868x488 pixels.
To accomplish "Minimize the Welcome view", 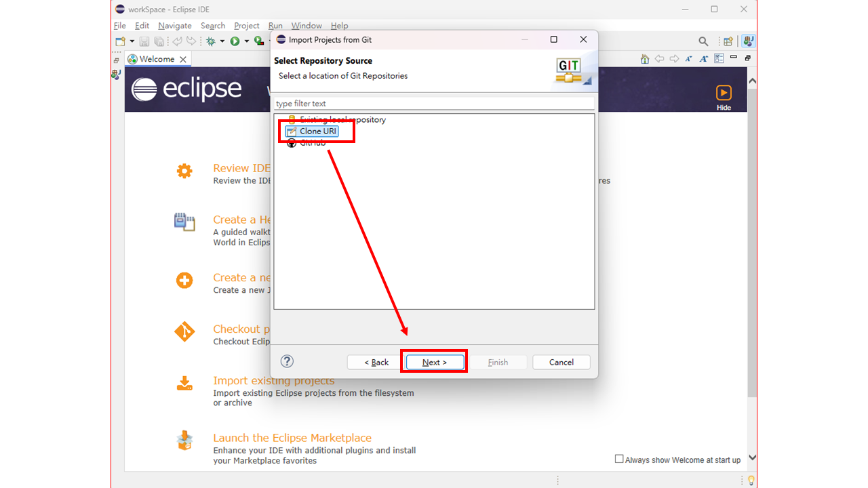I will [x=734, y=57].
